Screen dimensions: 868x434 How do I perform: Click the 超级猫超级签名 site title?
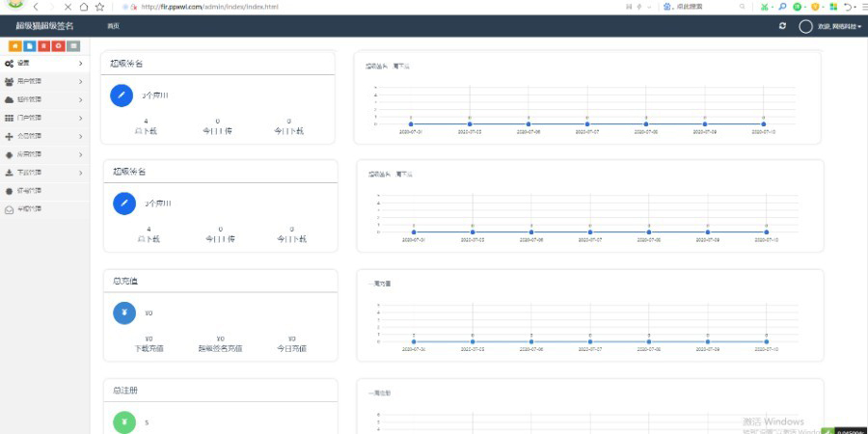coord(44,26)
